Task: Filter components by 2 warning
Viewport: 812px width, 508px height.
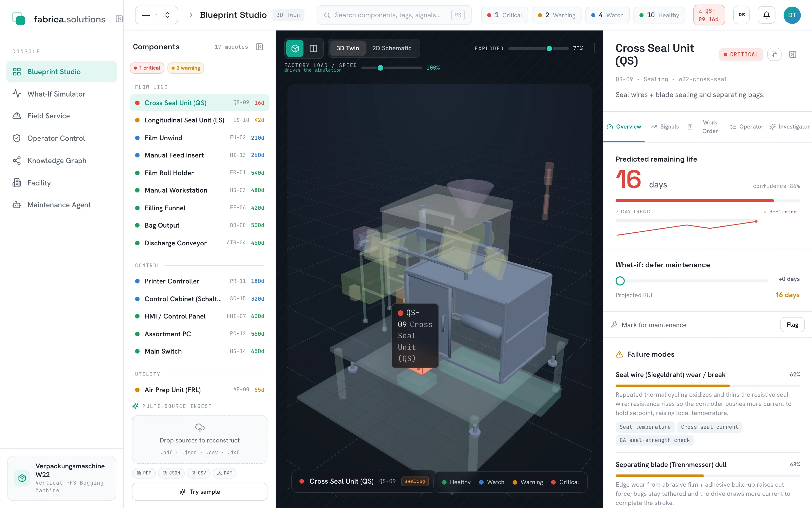Action: (185, 68)
